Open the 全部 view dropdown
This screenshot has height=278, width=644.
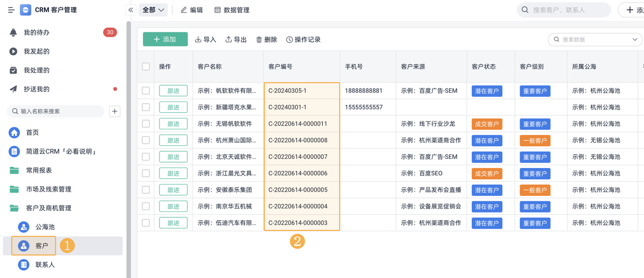tap(153, 10)
